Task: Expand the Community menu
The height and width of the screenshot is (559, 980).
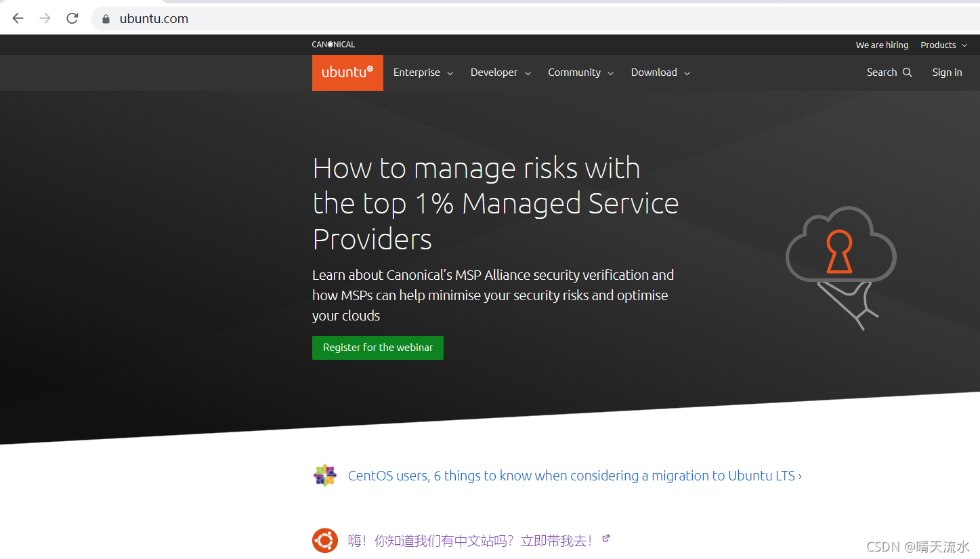Action: coord(580,73)
